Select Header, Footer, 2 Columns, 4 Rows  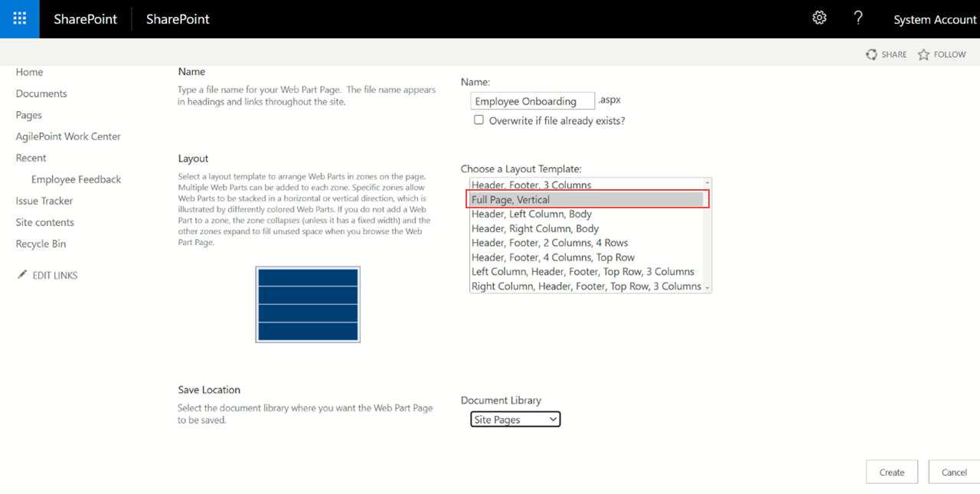click(586, 243)
